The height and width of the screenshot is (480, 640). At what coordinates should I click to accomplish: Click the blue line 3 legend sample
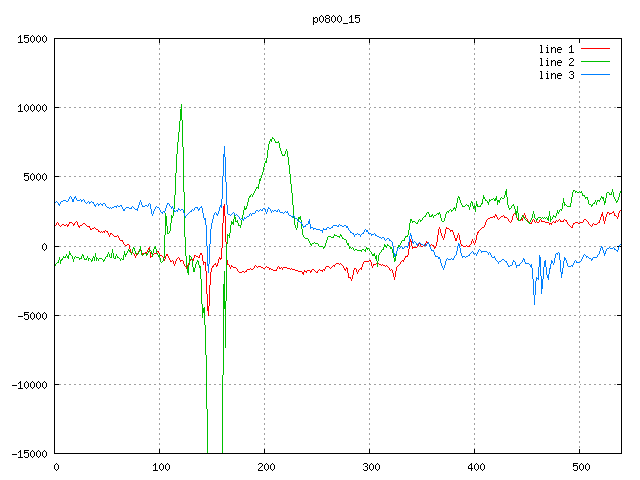[595, 75]
